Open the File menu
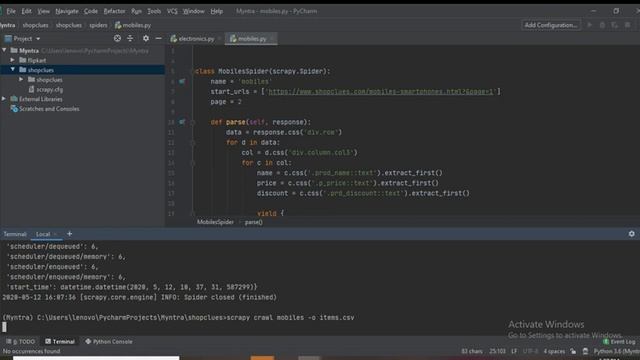The width and height of the screenshot is (640, 360). pos(11,11)
